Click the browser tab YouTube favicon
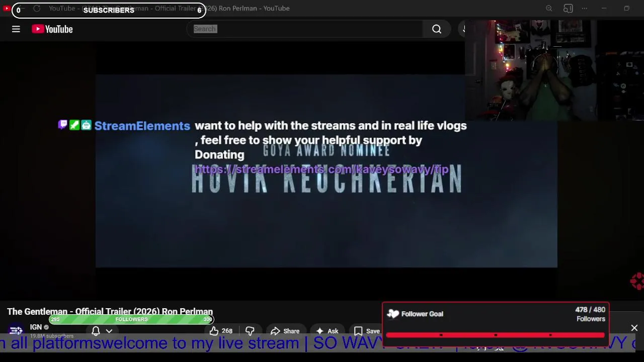644x362 pixels. pyautogui.click(x=7, y=9)
